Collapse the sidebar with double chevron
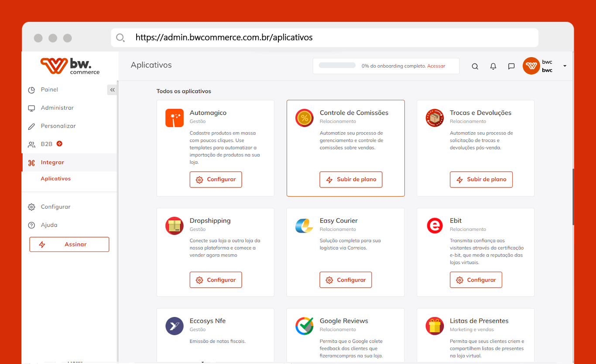Screen dimensions: 596x364 (112, 90)
